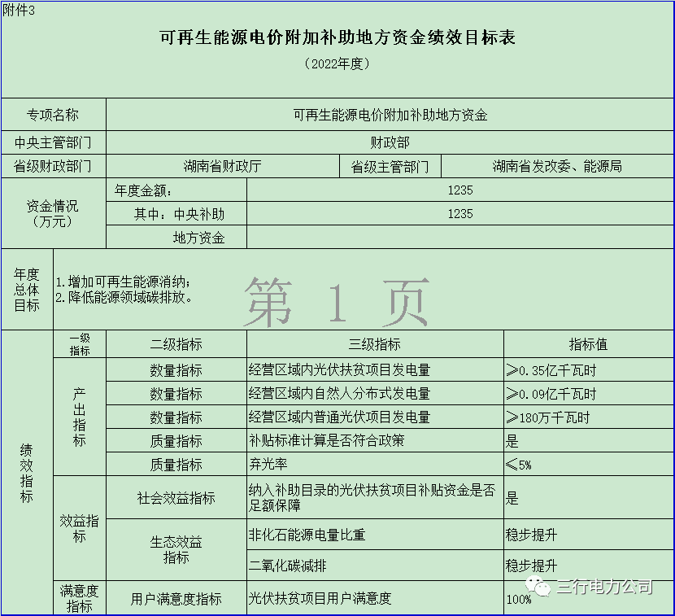Select the (2022年度) subtitle text
The width and height of the screenshot is (675, 616).
point(337,63)
